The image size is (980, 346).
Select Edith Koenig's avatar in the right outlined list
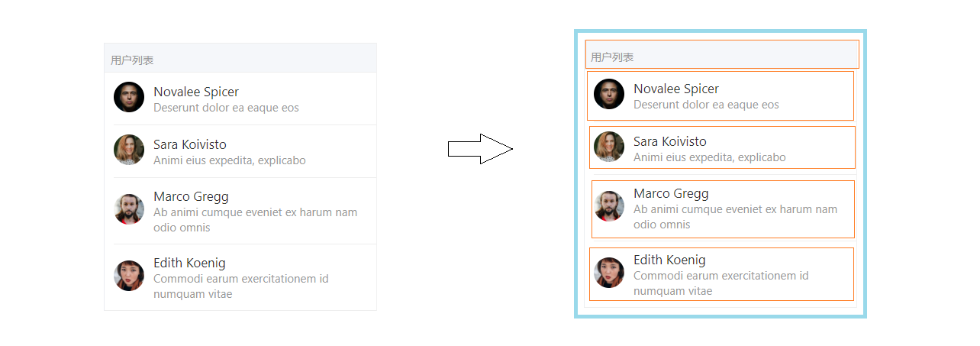point(609,272)
